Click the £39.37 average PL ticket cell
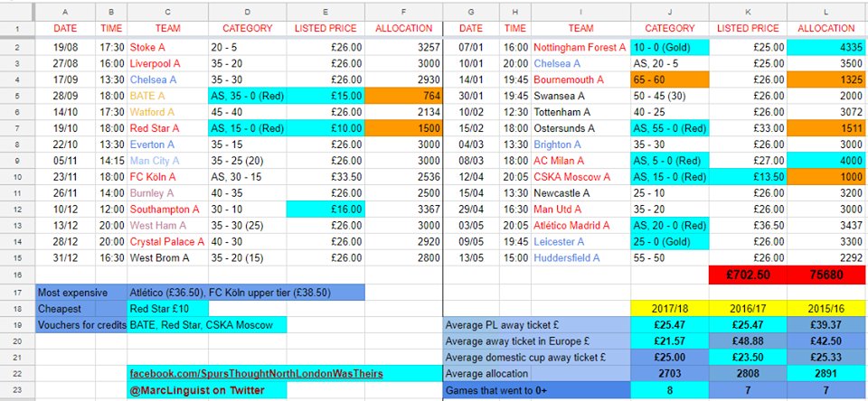The image size is (868, 401). tap(826, 325)
